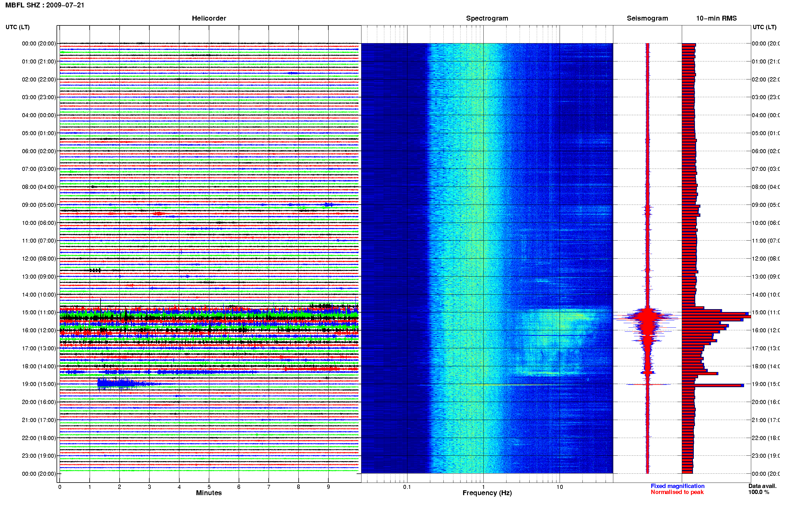Click the Frequency (Hz) axis title
This screenshot has height=508, width=812.
(487, 493)
